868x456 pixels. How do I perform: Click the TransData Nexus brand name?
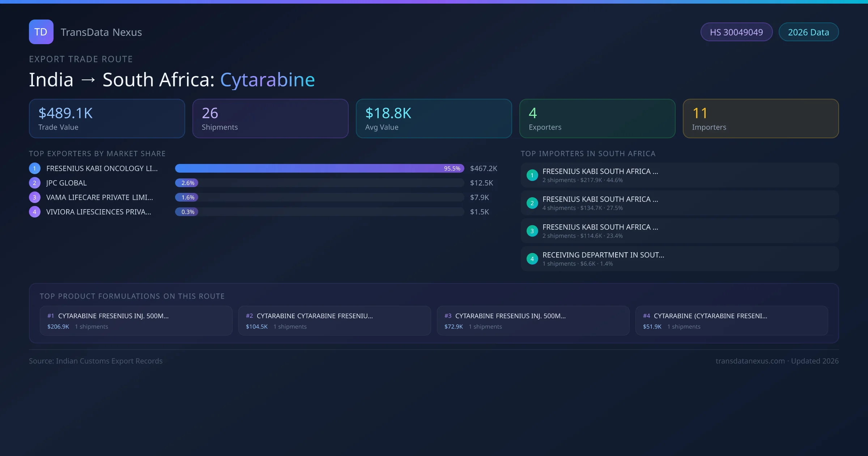(101, 32)
